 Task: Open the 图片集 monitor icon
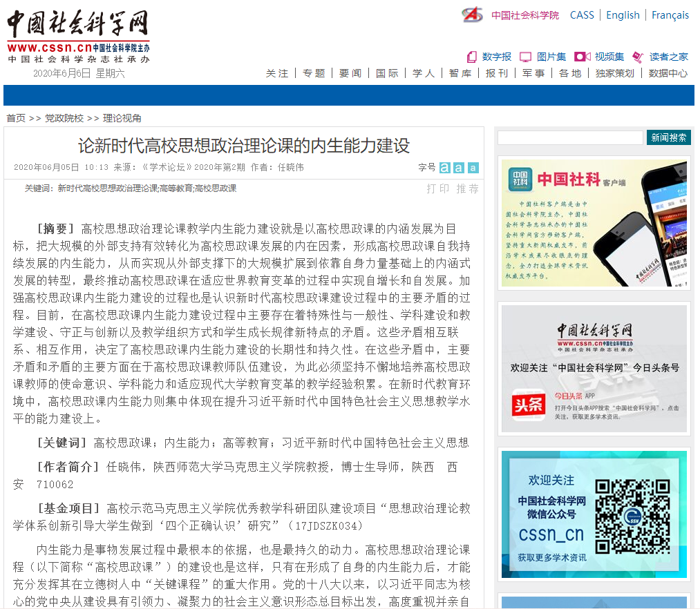click(525, 57)
